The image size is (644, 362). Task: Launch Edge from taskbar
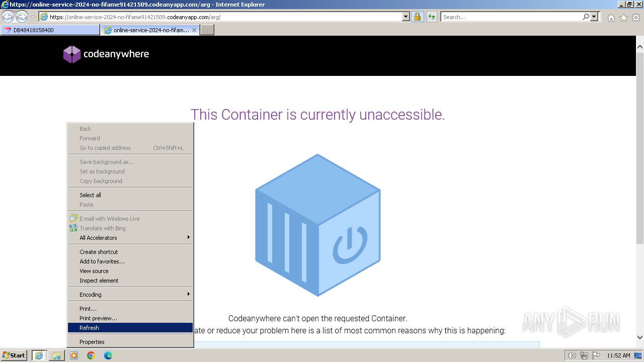click(108, 355)
